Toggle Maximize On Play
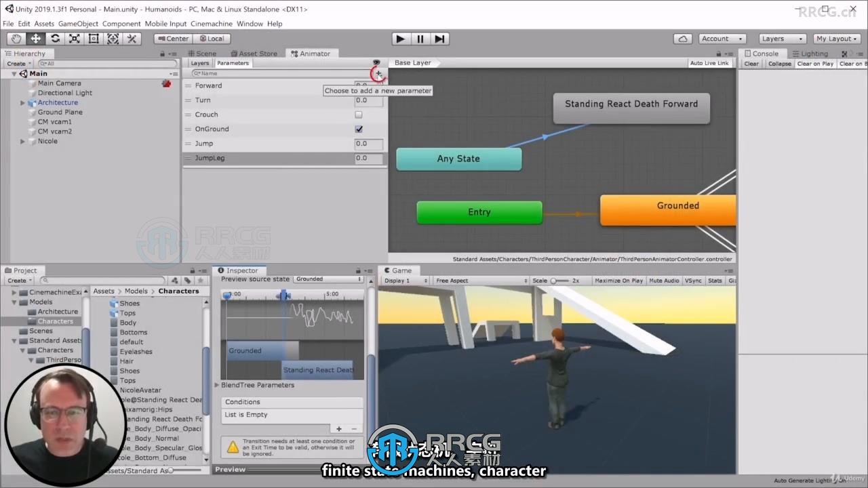 click(x=618, y=281)
